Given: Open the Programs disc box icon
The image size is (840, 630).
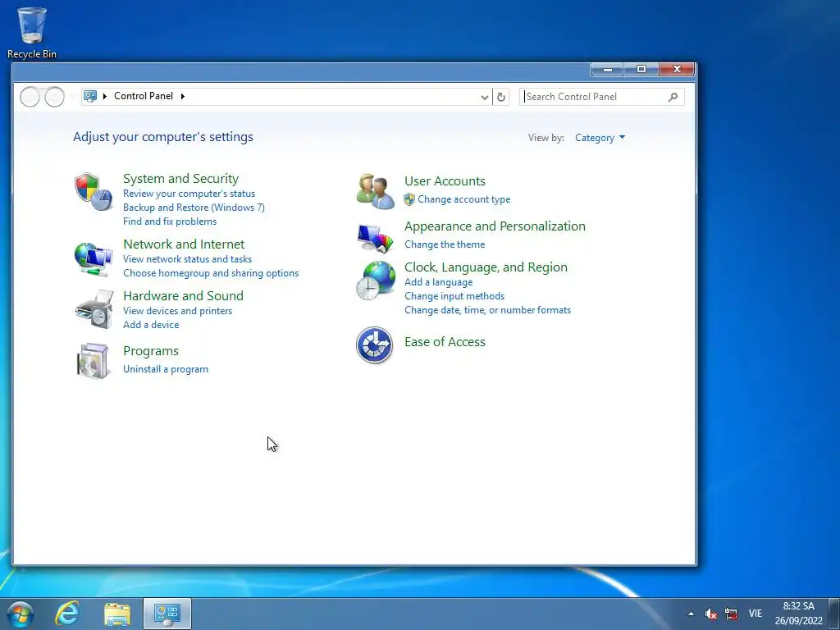Looking at the screenshot, I should [94, 361].
